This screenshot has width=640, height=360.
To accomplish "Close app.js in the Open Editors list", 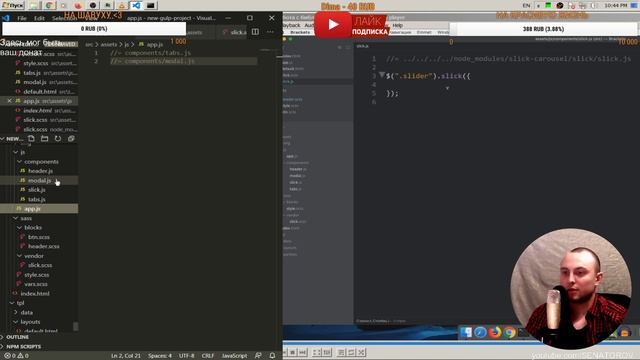I will (9, 101).
